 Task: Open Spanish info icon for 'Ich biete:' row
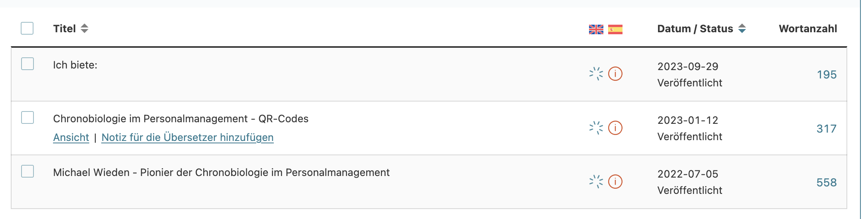tap(615, 74)
